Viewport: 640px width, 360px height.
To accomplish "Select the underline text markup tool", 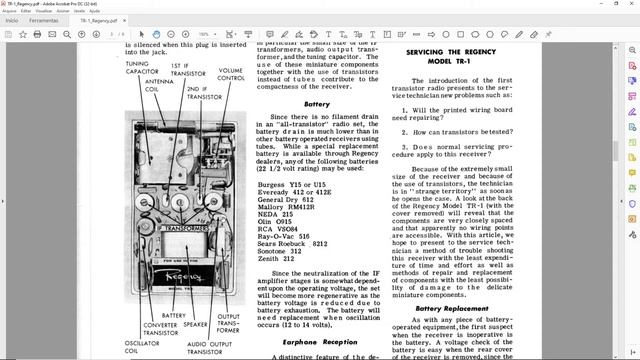I will point(299,35).
